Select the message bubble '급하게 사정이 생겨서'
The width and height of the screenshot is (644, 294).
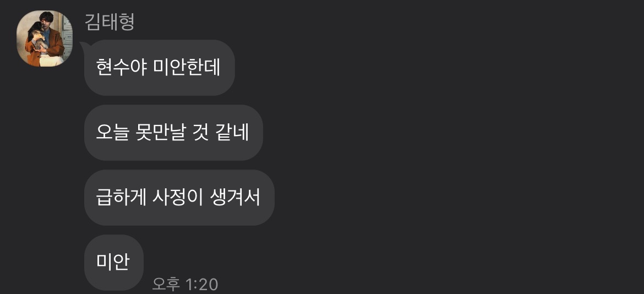[x=179, y=198]
